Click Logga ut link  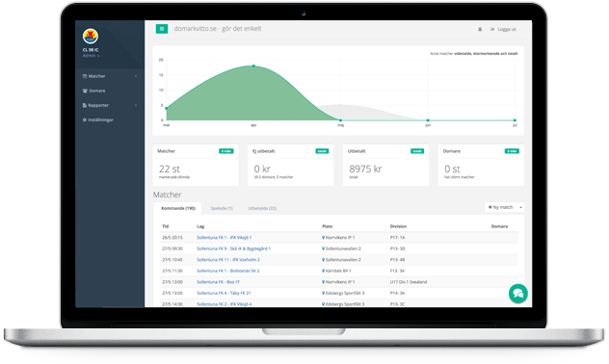pyautogui.click(x=503, y=29)
